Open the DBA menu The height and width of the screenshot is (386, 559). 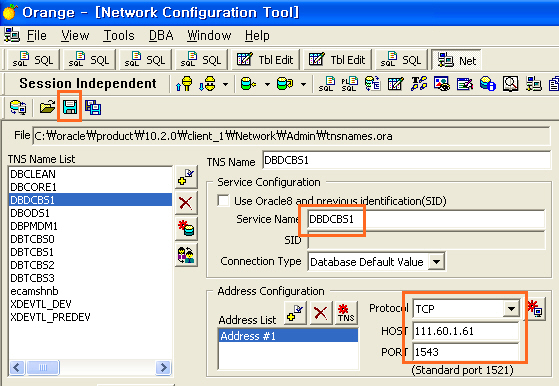click(161, 36)
